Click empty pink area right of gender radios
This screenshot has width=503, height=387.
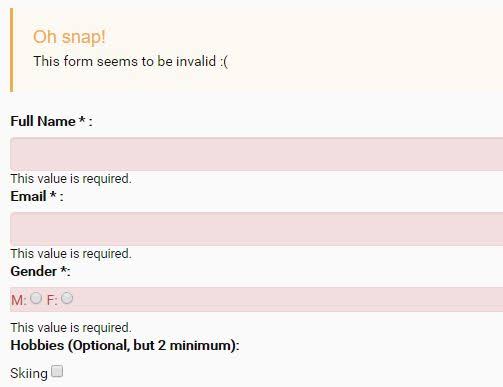[287, 299]
